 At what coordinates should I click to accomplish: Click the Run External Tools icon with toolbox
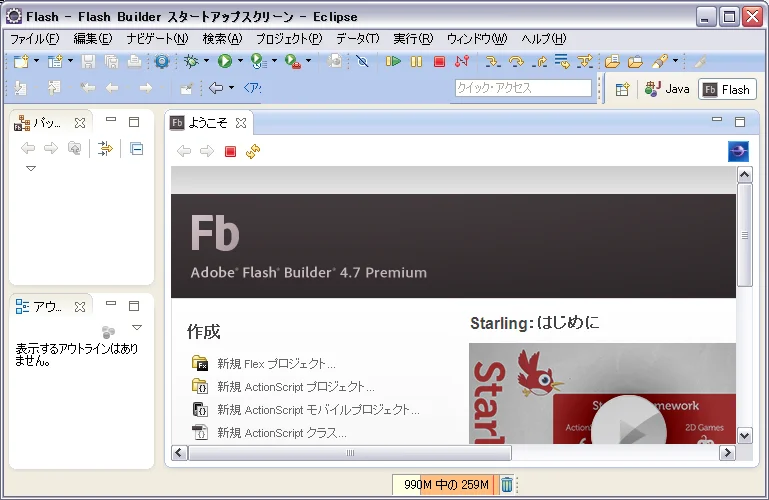(x=293, y=61)
